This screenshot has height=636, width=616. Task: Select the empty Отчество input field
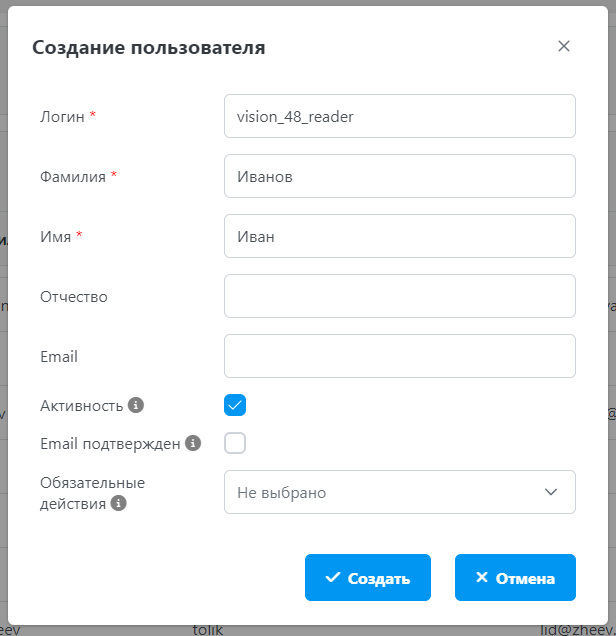pos(400,296)
